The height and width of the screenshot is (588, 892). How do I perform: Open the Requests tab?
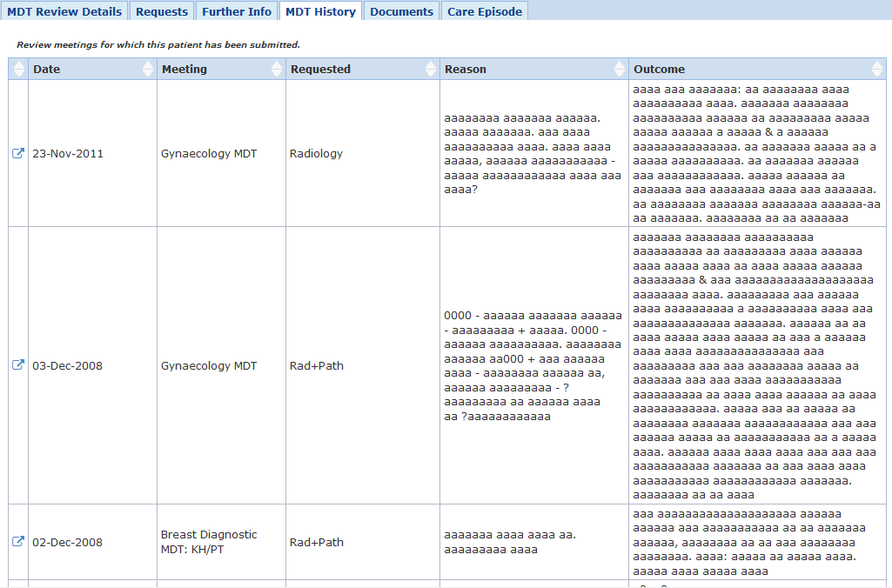click(x=162, y=11)
